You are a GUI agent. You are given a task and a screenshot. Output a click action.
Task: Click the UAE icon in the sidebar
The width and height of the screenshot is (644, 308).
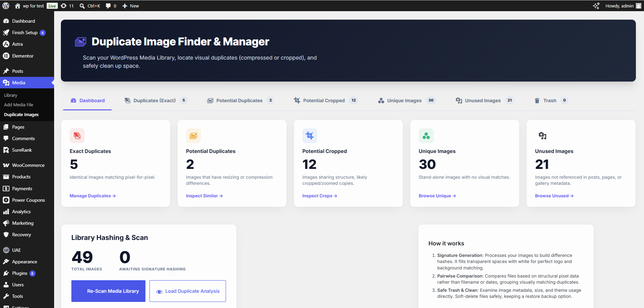[6, 250]
